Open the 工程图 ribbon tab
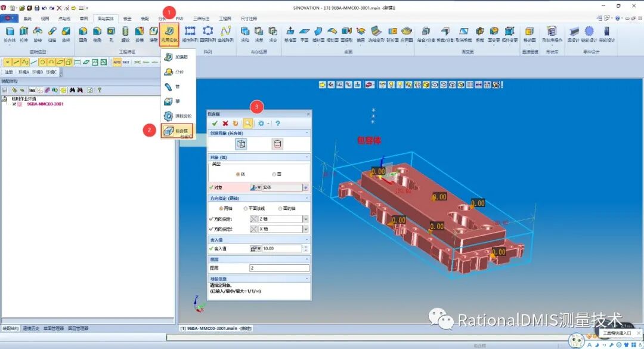Screen dimensions: 644x349 225,18
